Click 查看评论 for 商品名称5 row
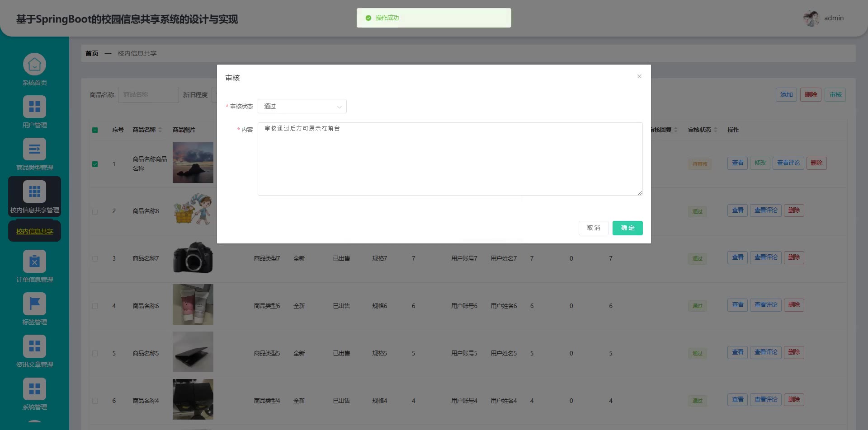 click(766, 352)
